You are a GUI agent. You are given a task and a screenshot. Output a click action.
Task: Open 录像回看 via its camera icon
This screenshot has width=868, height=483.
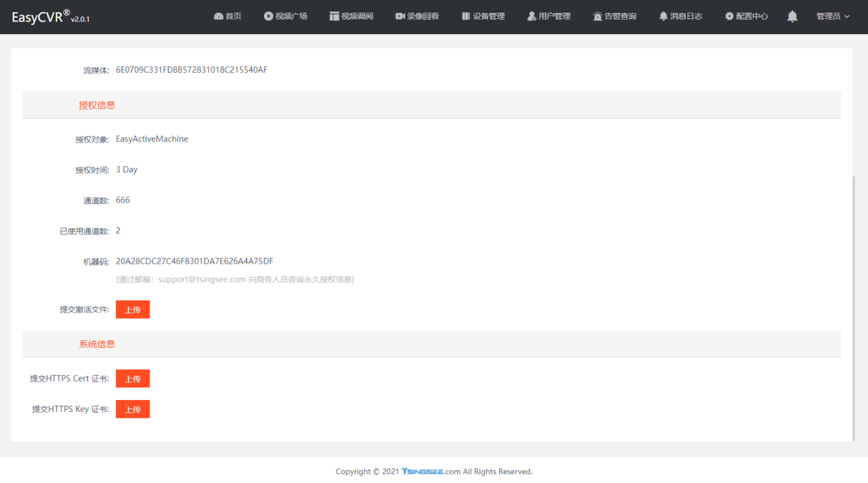(400, 16)
